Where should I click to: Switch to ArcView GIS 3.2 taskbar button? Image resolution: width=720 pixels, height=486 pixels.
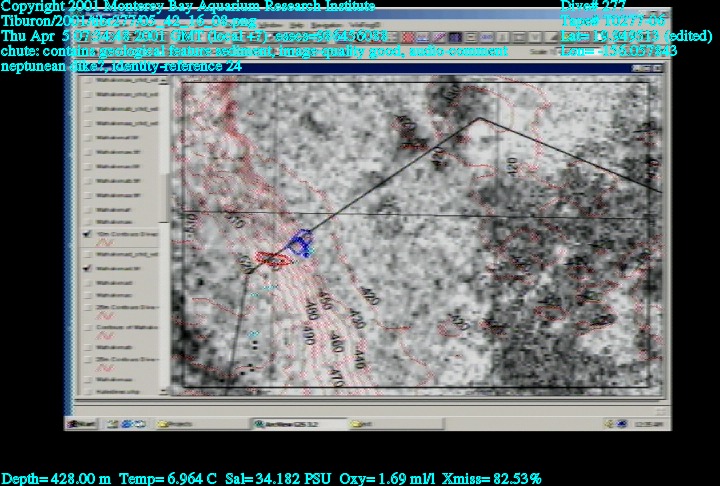point(290,424)
